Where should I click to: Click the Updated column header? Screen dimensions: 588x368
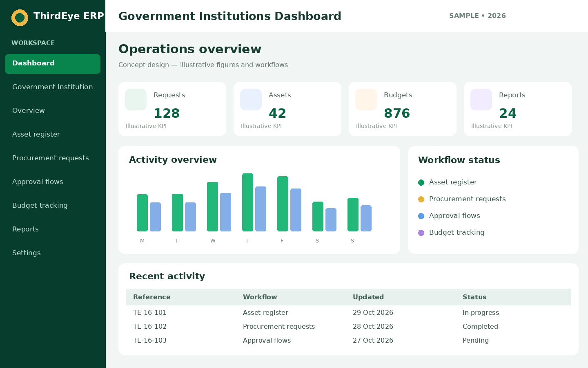(368, 297)
